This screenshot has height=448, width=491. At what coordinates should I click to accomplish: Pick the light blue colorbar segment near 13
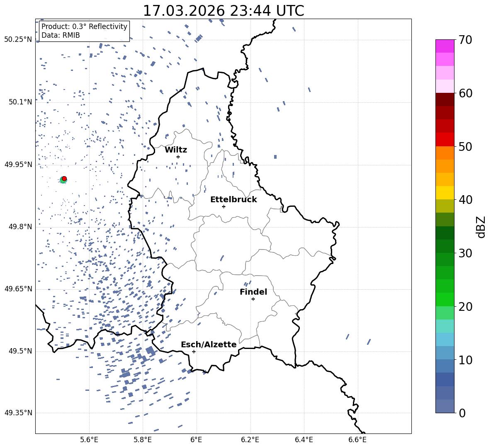click(x=445, y=339)
